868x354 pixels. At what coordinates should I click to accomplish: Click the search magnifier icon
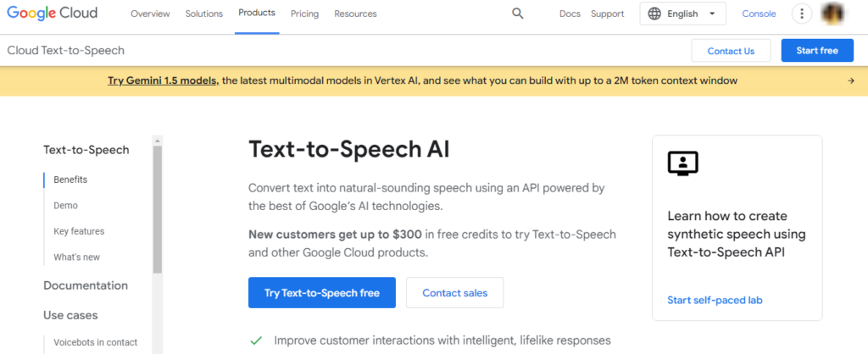[x=518, y=14]
